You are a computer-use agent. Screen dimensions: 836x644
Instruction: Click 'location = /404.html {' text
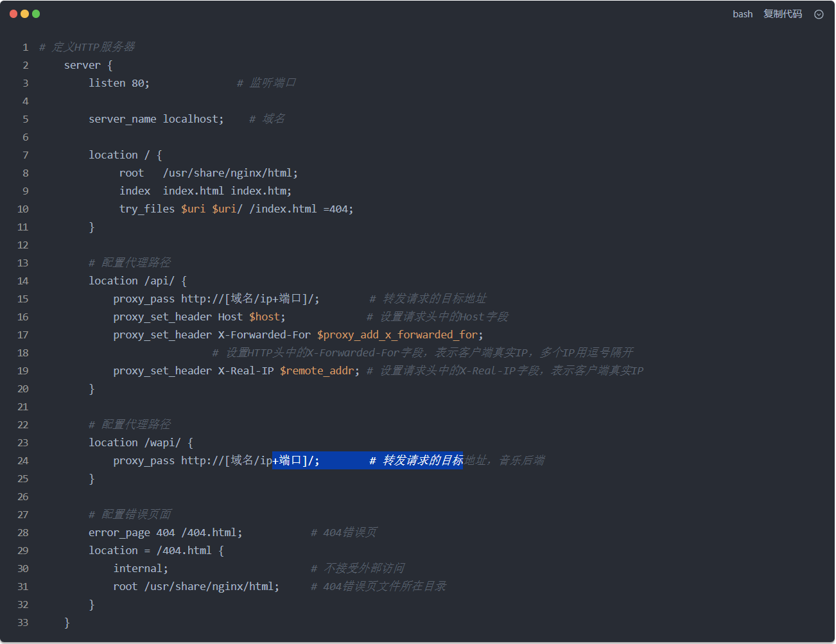156,550
